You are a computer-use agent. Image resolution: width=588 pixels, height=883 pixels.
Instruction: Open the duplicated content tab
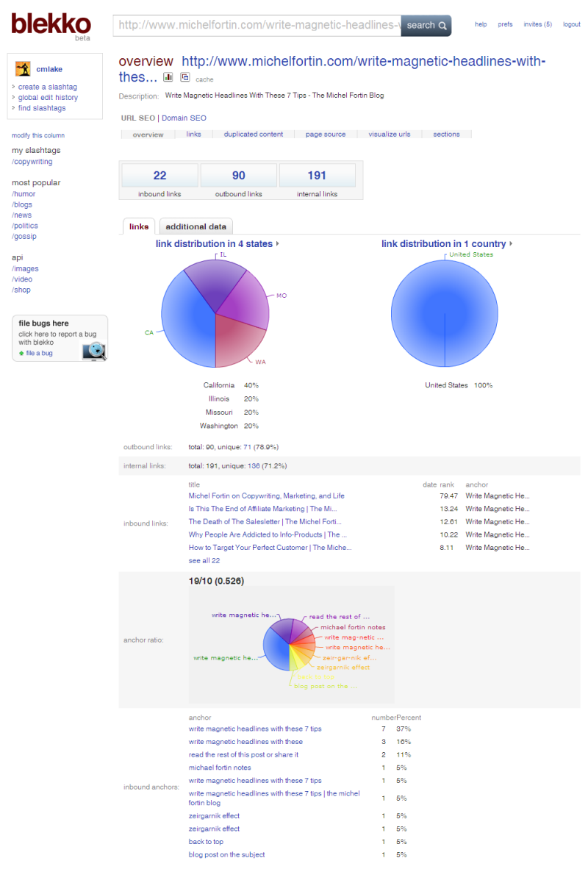tap(253, 135)
